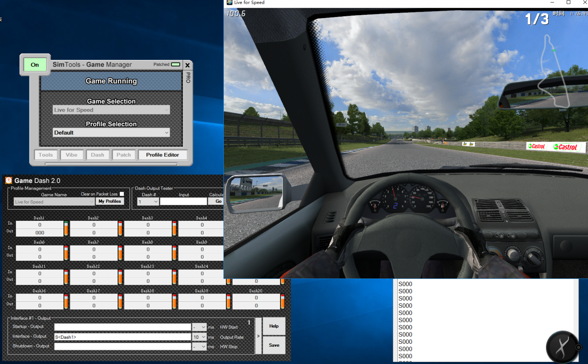Viewport: 588px width, 364px height.
Task: Open the Startup Output ms dropdown
Action: point(200,327)
